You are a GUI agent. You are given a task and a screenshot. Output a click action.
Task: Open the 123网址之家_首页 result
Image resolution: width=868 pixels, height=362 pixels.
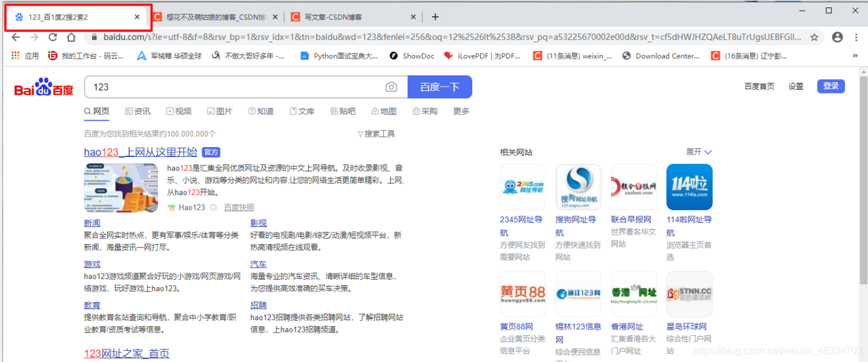click(x=126, y=353)
